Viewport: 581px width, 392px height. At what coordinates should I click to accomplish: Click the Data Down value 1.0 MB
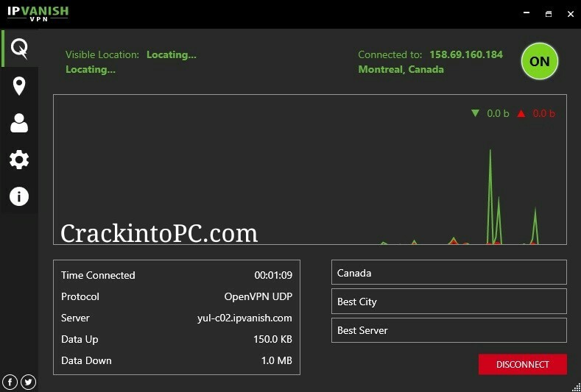[x=277, y=360]
